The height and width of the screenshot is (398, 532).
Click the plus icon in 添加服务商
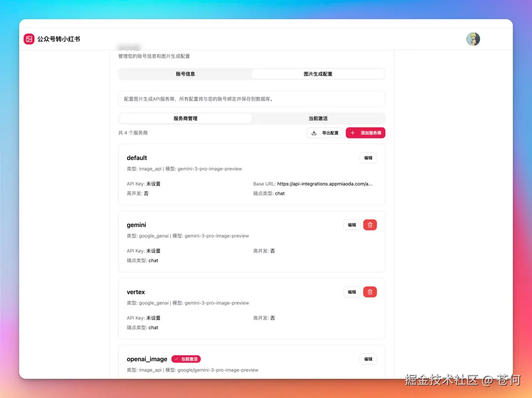353,133
